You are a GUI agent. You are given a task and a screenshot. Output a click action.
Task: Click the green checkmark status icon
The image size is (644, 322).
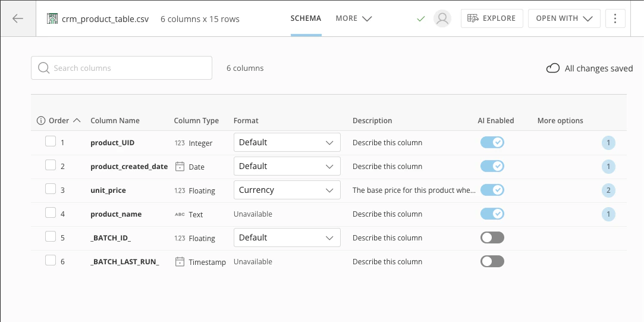pos(421,18)
